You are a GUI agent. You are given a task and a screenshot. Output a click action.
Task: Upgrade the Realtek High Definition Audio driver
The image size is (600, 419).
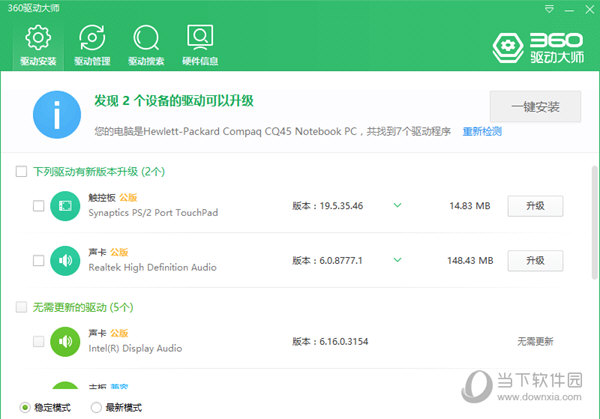click(x=535, y=261)
